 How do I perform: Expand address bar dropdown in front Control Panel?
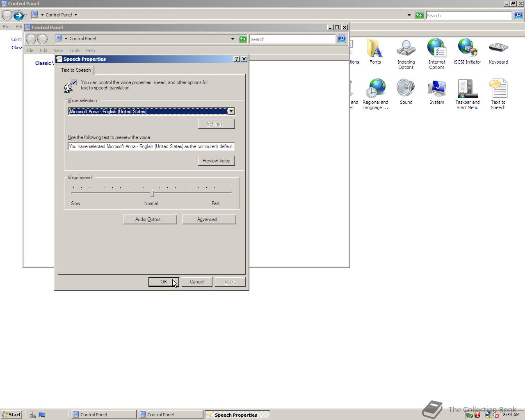[233, 39]
